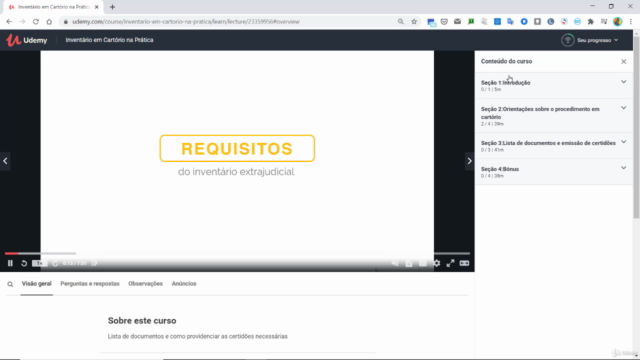Viewport: 640px width, 360px height.
Task: Open the mail envelope extension
Action: (458, 22)
